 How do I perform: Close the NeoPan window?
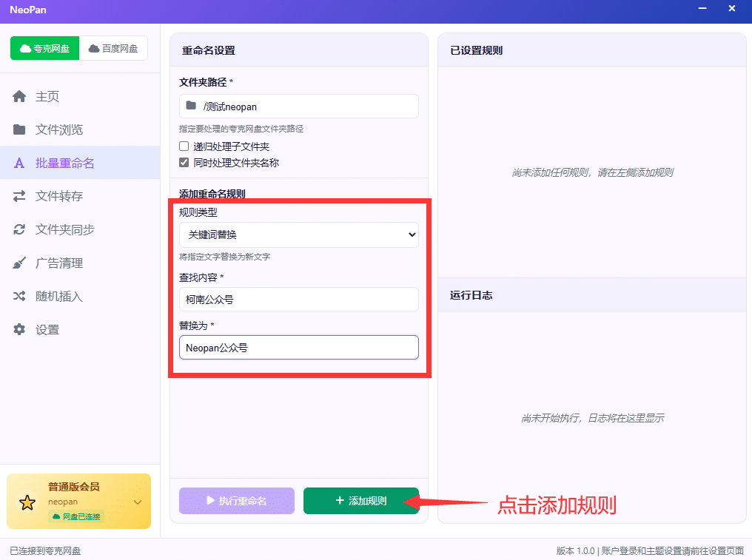click(732, 9)
